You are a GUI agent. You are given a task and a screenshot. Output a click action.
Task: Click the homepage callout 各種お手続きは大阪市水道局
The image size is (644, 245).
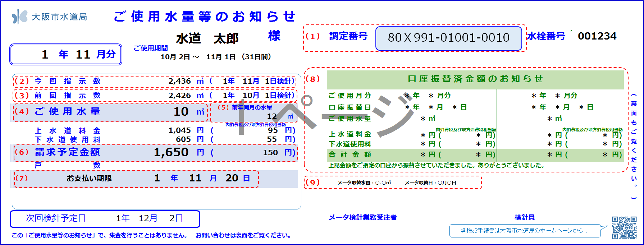coord(524,231)
